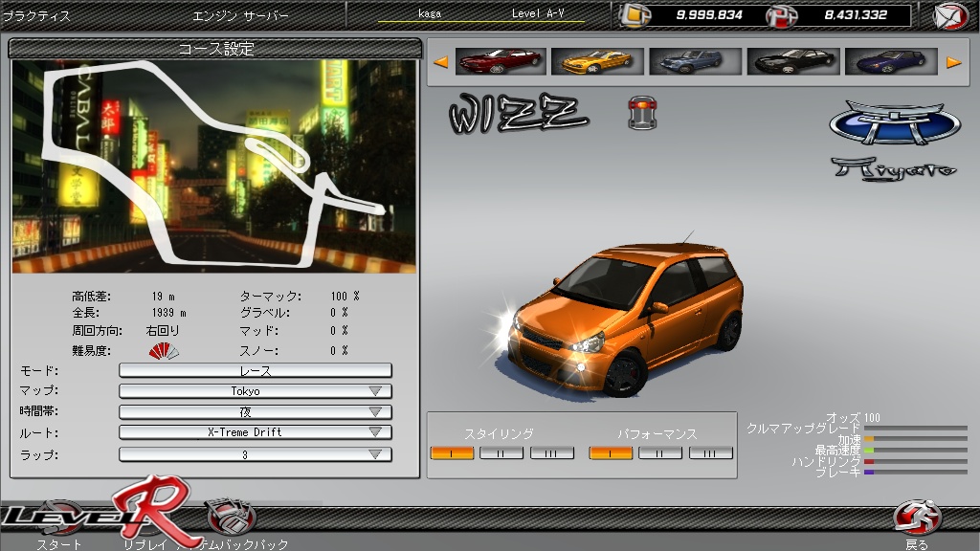Click the red premium points icon
The height and width of the screenshot is (551, 980).
782,15
